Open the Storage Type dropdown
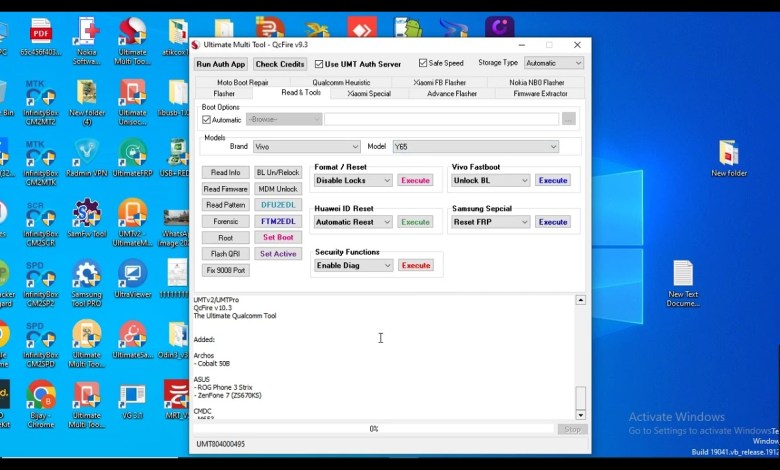This screenshot has height=470, width=780. 553,63
